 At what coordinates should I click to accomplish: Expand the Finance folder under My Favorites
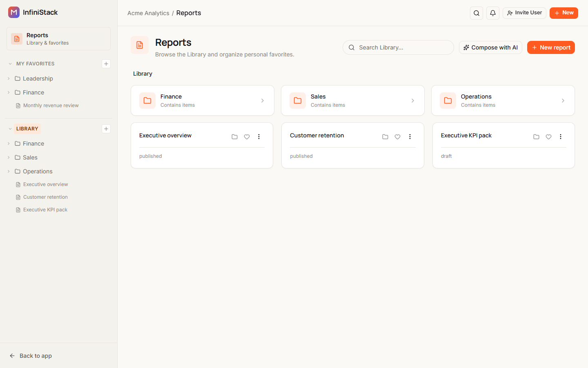[x=9, y=92]
